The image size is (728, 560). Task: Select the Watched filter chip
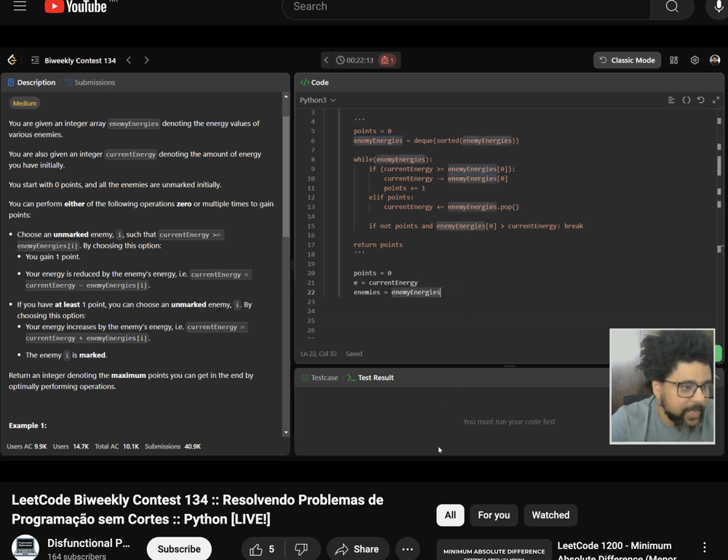[550, 516]
